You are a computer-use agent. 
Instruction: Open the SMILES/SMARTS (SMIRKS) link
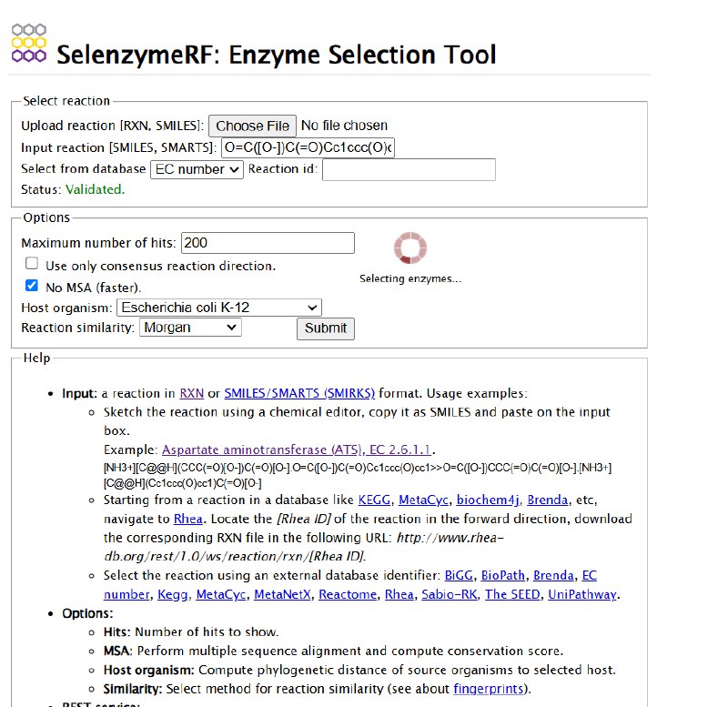click(x=299, y=393)
